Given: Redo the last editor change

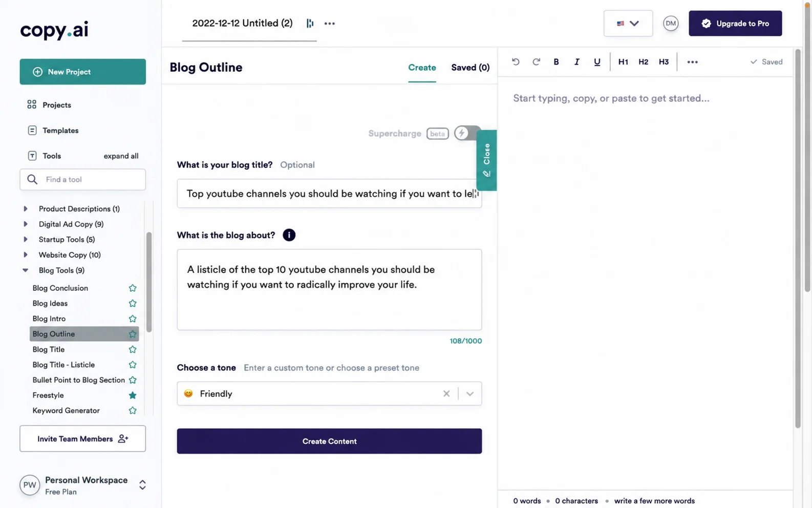Looking at the screenshot, I should [x=536, y=62].
